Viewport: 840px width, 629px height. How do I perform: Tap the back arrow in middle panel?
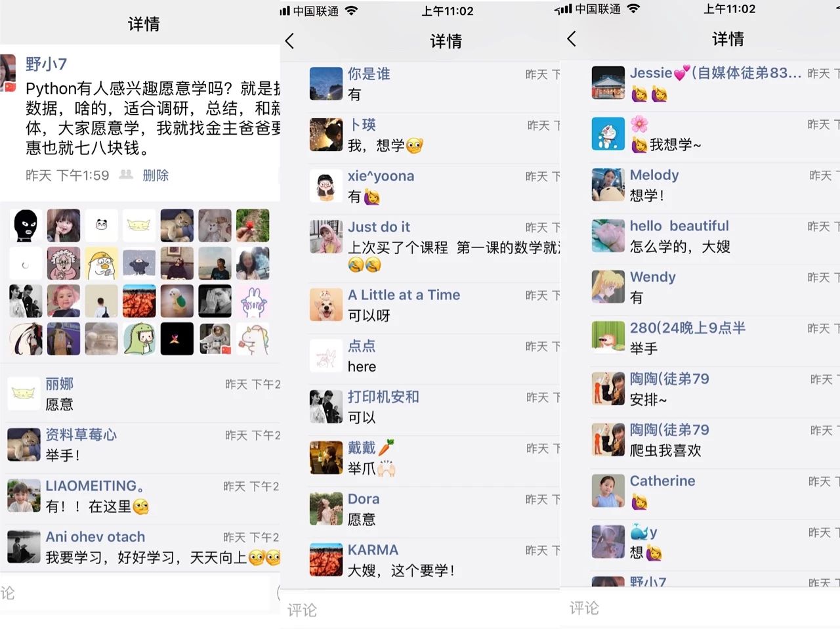[289, 41]
